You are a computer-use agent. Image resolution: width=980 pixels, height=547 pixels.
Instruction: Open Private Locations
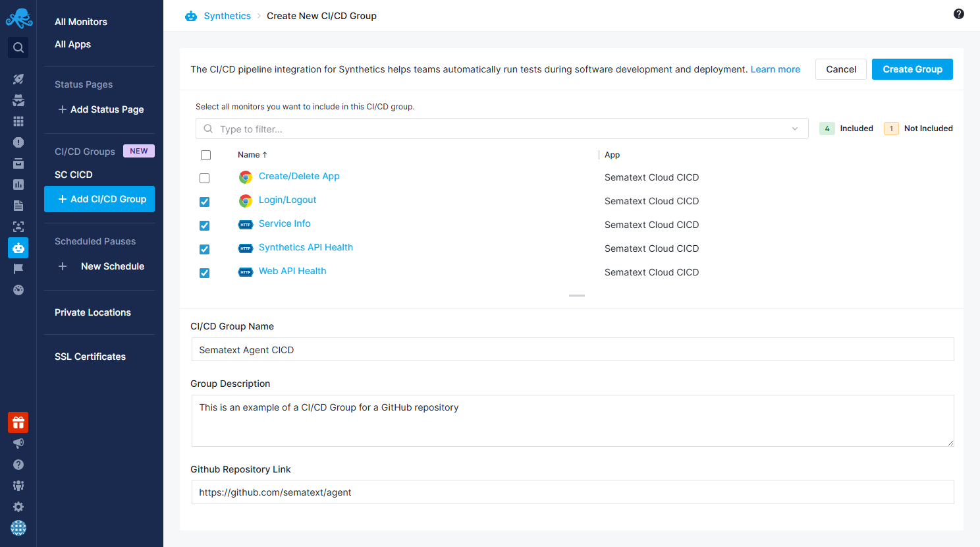[x=93, y=312]
